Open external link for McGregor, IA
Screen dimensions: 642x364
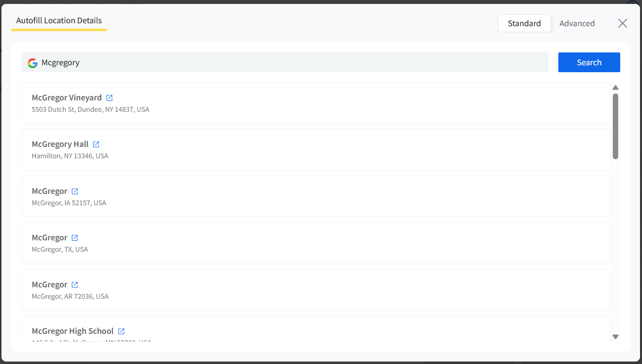75,191
